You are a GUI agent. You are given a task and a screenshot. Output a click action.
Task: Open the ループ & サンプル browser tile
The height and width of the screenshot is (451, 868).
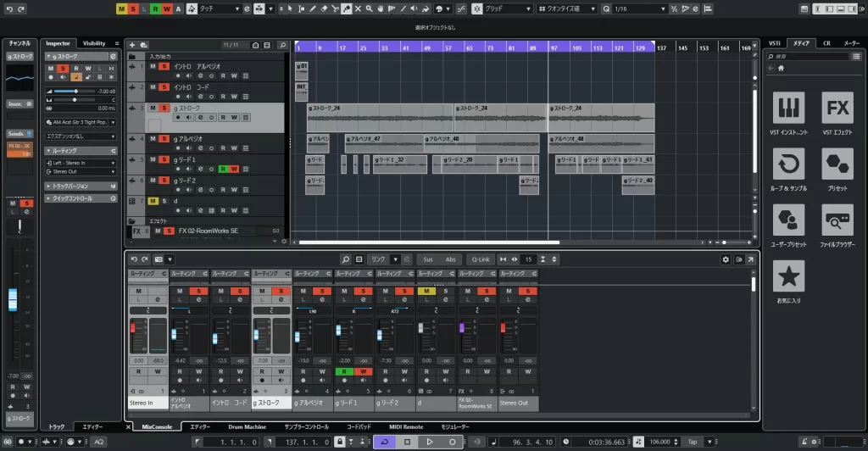[789, 165]
